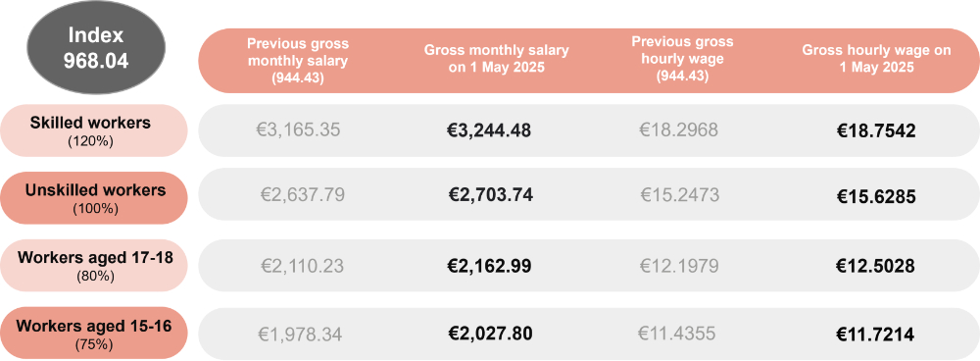Click the Previous gross hourly wage header
The height and width of the screenshot is (361, 980).
click(682, 58)
